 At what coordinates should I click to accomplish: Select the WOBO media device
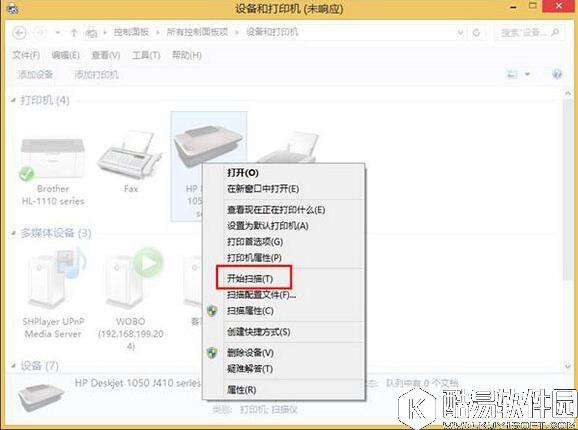(x=131, y=299)
